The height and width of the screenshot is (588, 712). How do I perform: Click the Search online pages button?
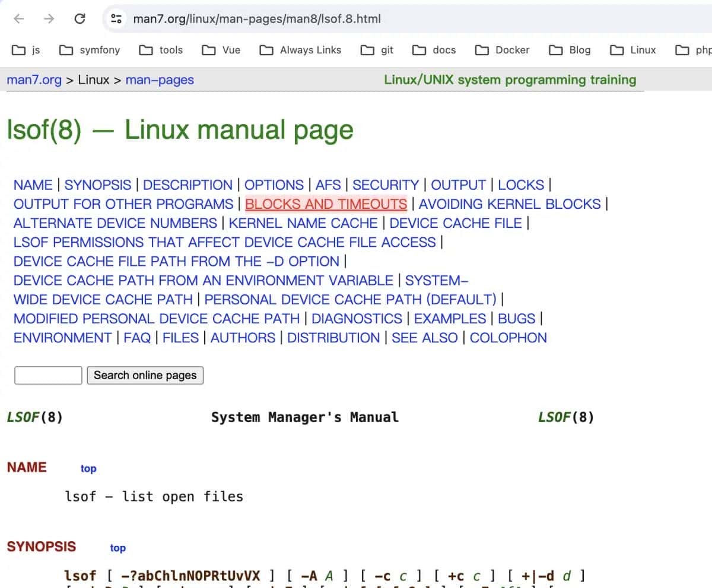coord(145,375)
